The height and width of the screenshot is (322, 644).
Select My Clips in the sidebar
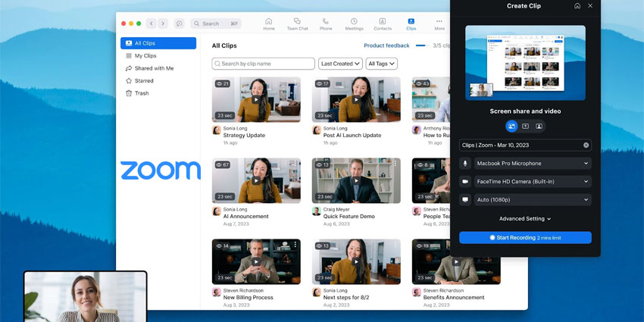point(145,56)
